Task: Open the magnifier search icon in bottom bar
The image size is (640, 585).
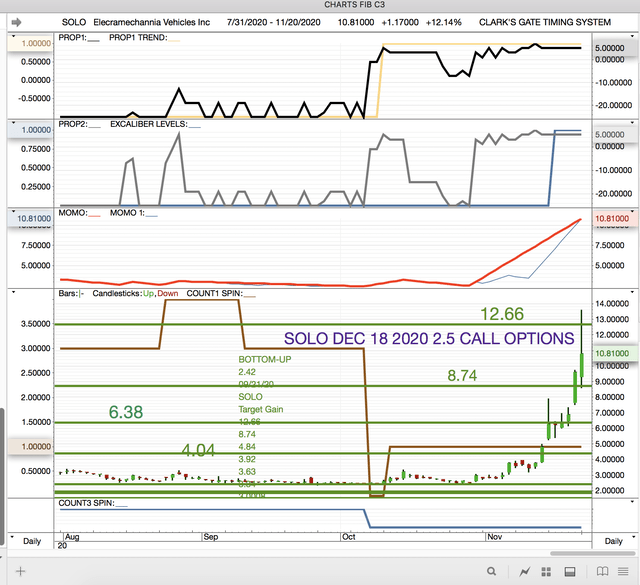Action: click(x=491, y=571)
